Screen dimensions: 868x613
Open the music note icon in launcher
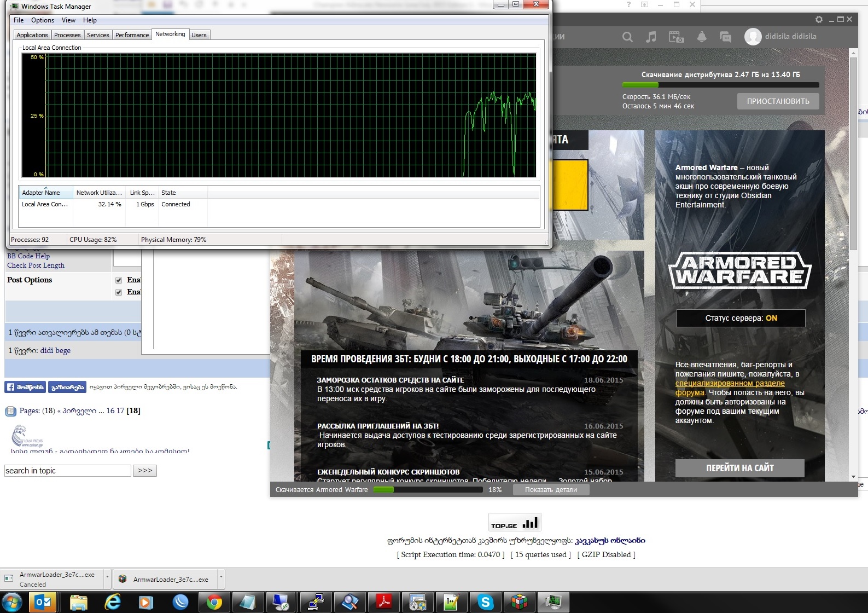tap(651, 37)
